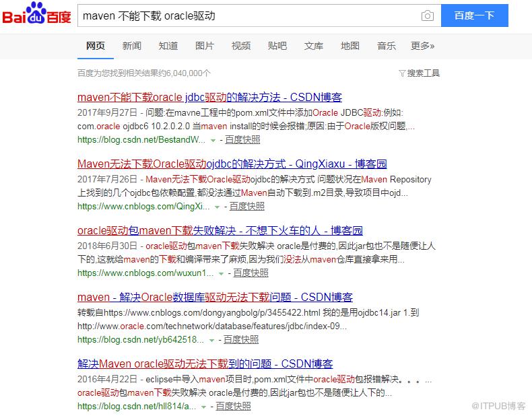Open result 解决Maven oracle驱动无法下载到的问题
The height and width of the screenshot is (416, 532).
(205, 364)
